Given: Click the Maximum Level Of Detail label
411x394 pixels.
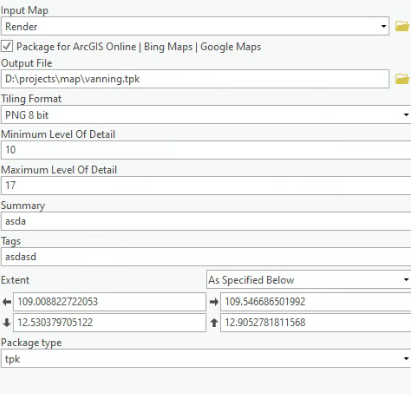Looking at the screenshot, I should click(x=59, y=170).
